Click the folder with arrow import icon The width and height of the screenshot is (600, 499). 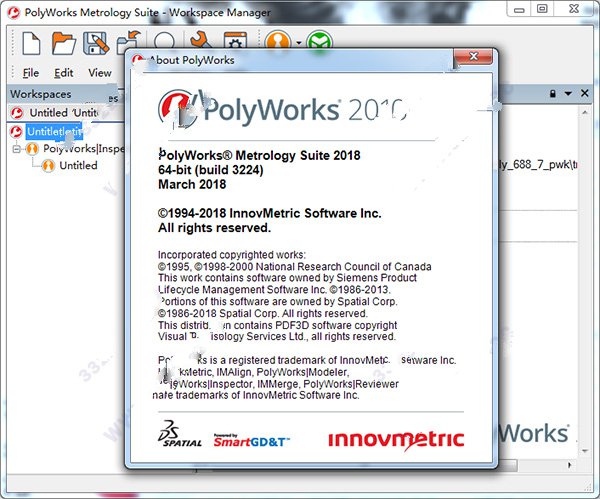(129, 42)
